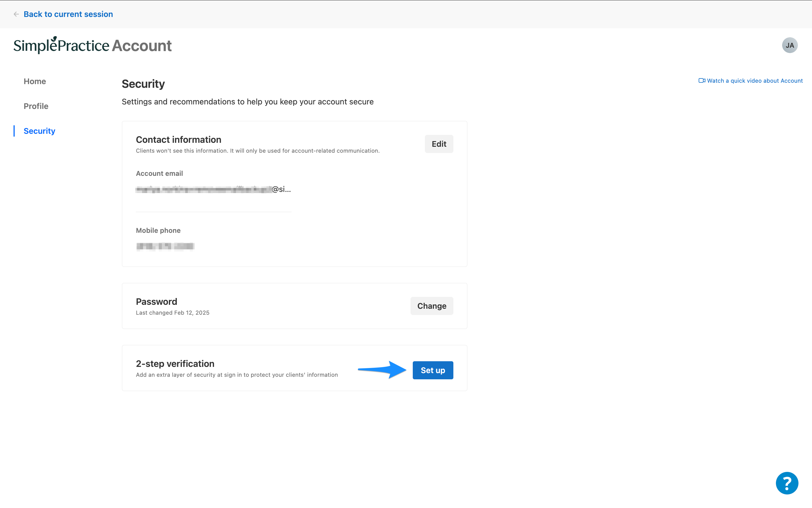Click the Settings and recommendations subtitle
The width and height of the screenshot is (812, 508).
(248, 102)
